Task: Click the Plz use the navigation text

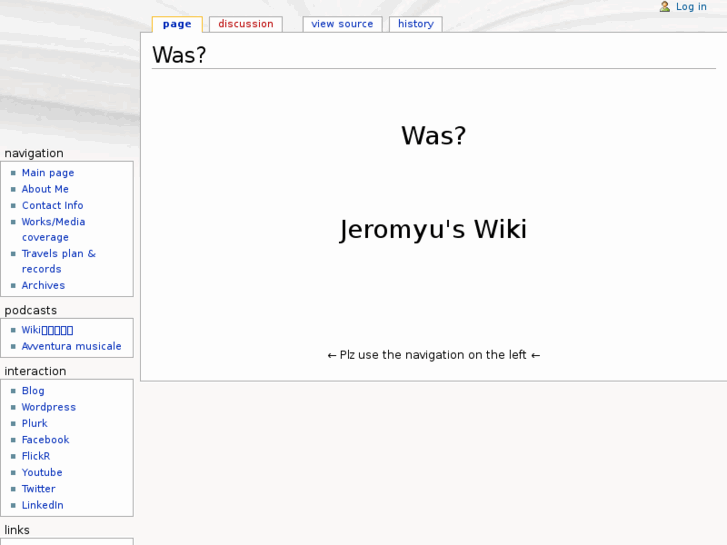Action: point(433,355)
